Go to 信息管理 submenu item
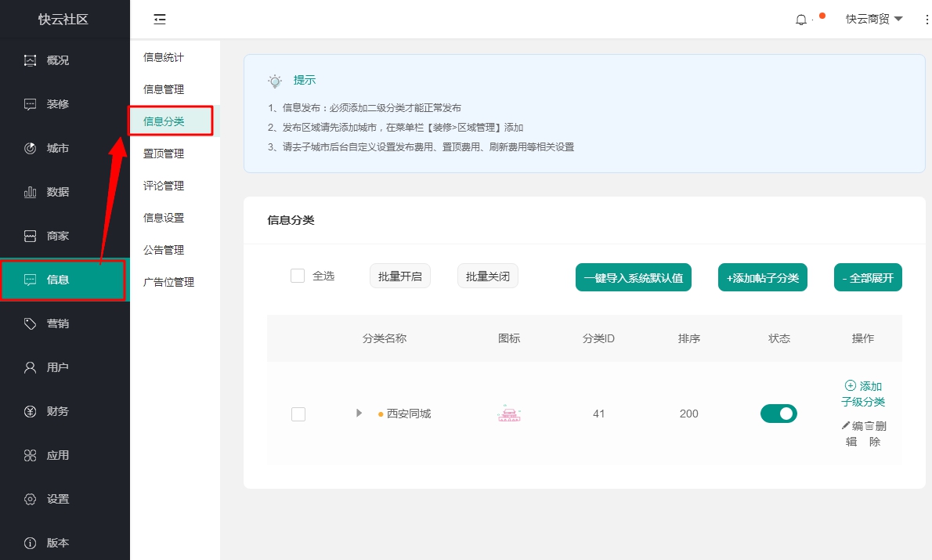Image resolution: width=932 pixels, height=560 pixels. 164,89
